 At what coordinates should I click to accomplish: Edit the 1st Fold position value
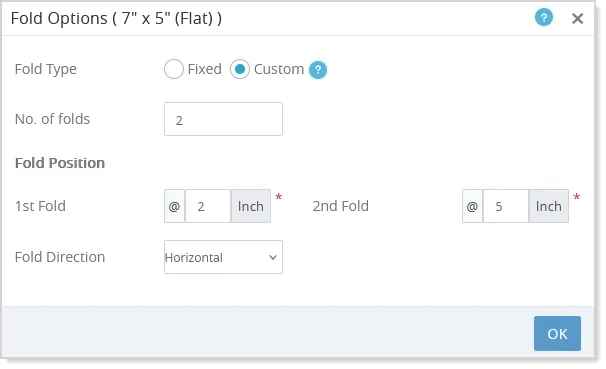[x=208, y=206]
